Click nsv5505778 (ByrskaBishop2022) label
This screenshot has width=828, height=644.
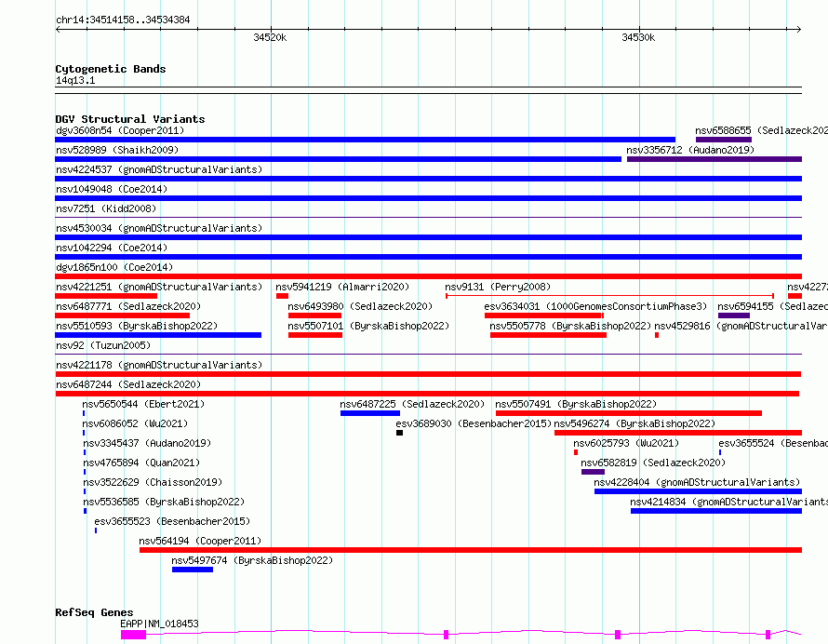(570, 326)
